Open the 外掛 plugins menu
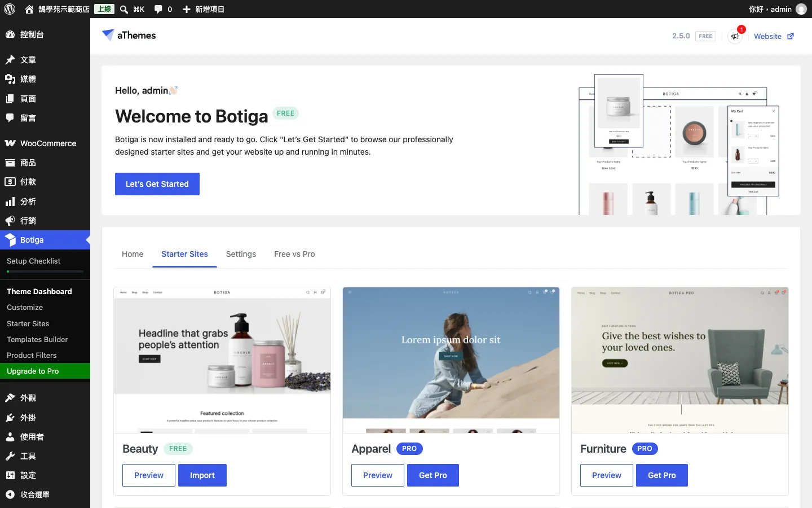This screenshot has height=508, width=812. (x=45, y=418)
